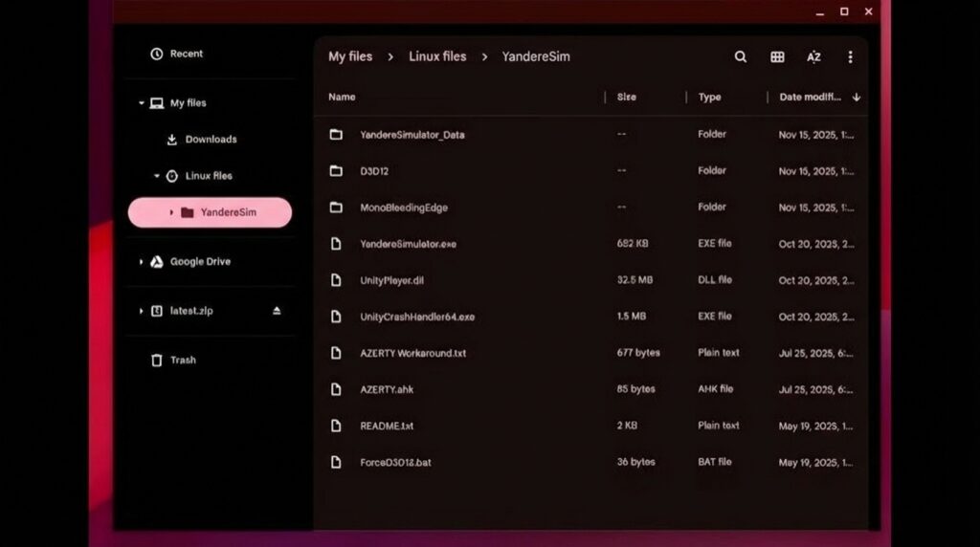Select the UnityPlayer.dll file
This screenshot has width=980, height=547.
(400, 280)
